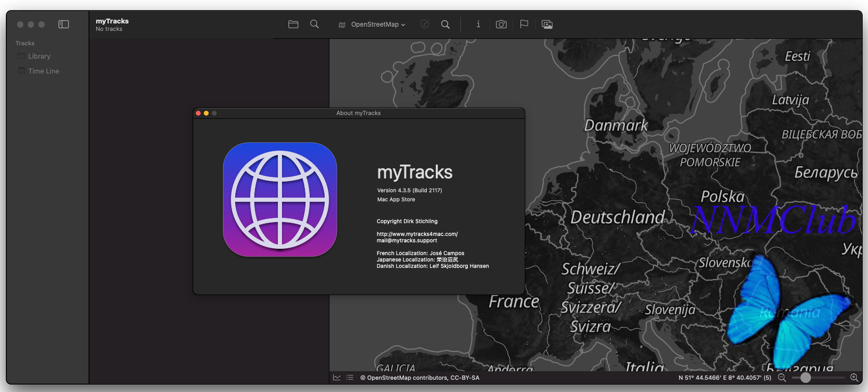Zoom out with the minus magnifier
Image resolution: width=868 pixels, height=392 pixels.
(782, 378)
